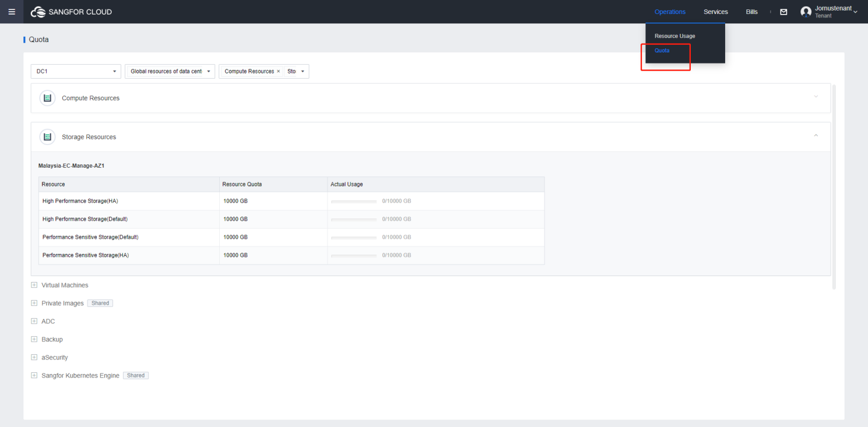Image resolution: width=868 pixels, height=427 pixels.
Task: Click the Compute Resources section icon
Action: (x=48, y=98)
